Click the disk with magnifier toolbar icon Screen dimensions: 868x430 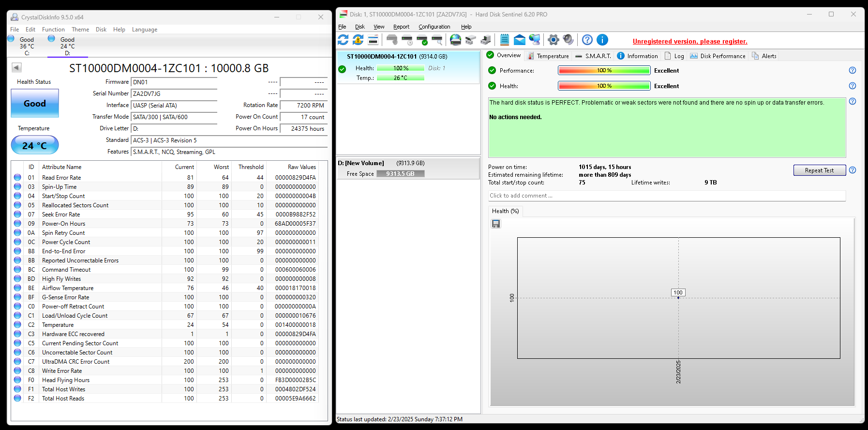(437, 40)
